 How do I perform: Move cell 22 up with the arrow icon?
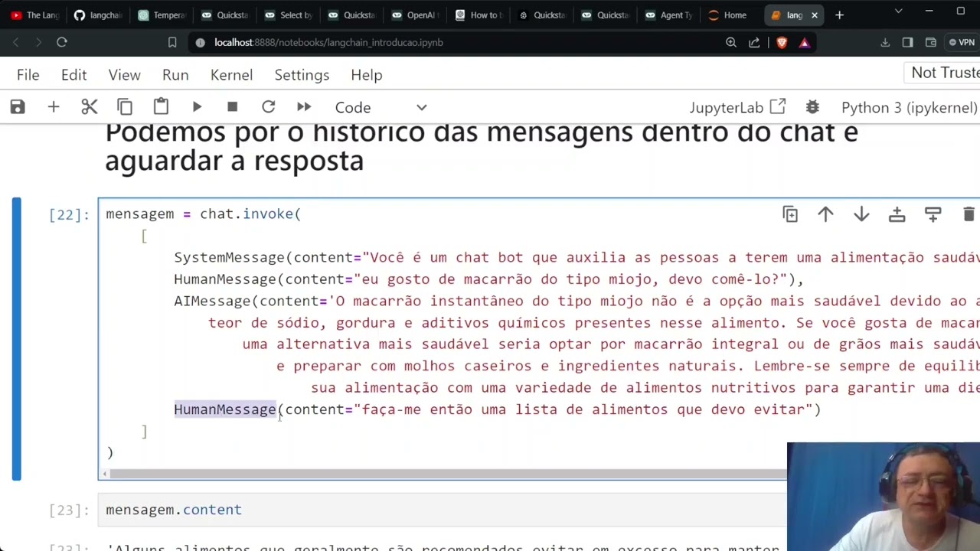point(825,215)
